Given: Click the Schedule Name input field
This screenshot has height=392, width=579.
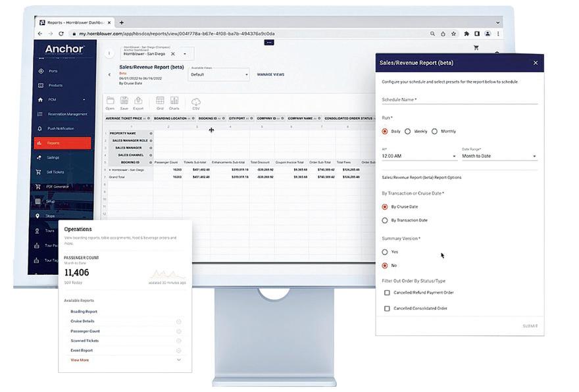Looking at the screenshot, I should tap(459, 100).
